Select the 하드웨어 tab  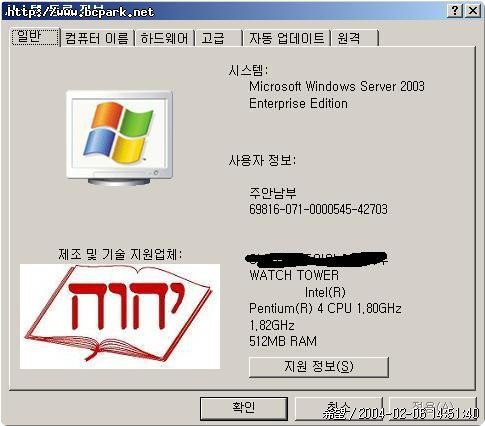[165, 38]
